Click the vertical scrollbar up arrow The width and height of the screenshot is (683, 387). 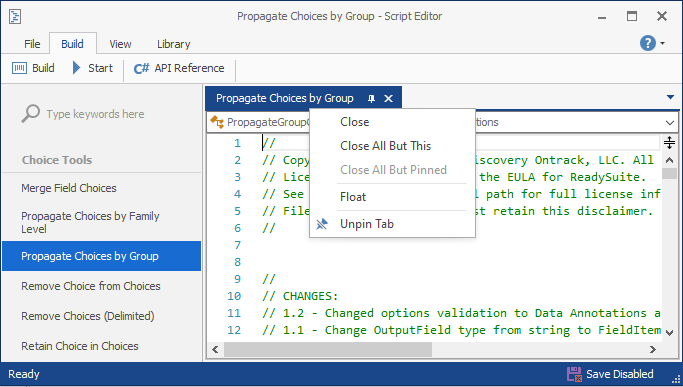point(669,160)
